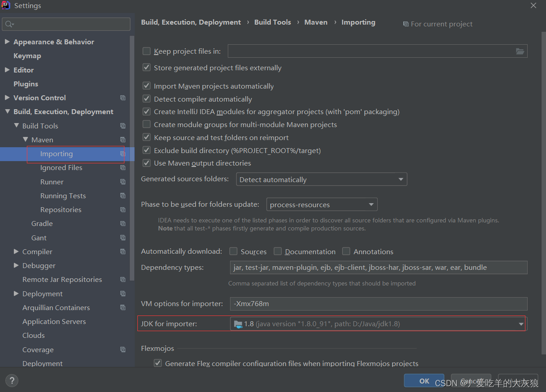
Task: Click the JDK folder icon in importer combo
Action: tap(238, 324)
